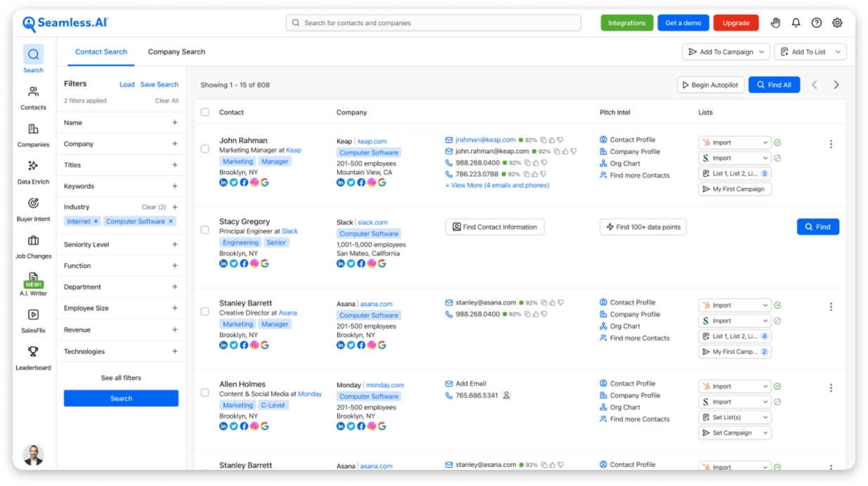868x486 pixels.
Task: Check Allen Holmes row checkbox
Action: 205,393
